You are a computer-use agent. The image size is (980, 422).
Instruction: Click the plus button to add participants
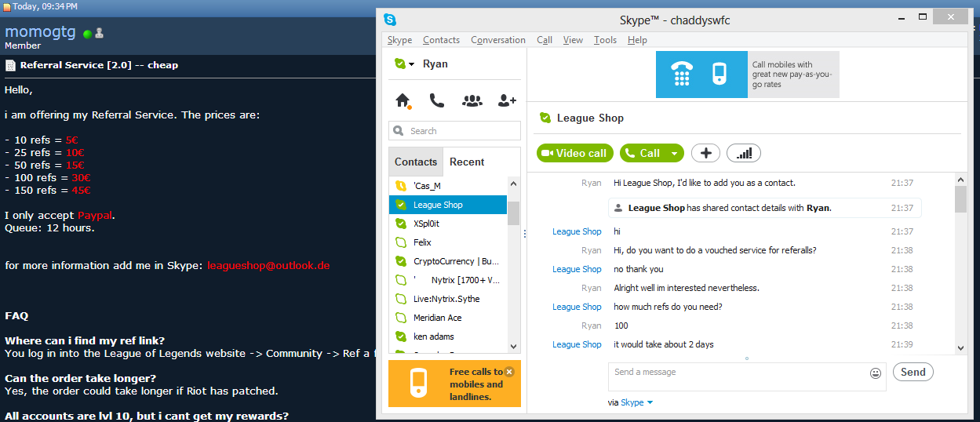[705, 153]
